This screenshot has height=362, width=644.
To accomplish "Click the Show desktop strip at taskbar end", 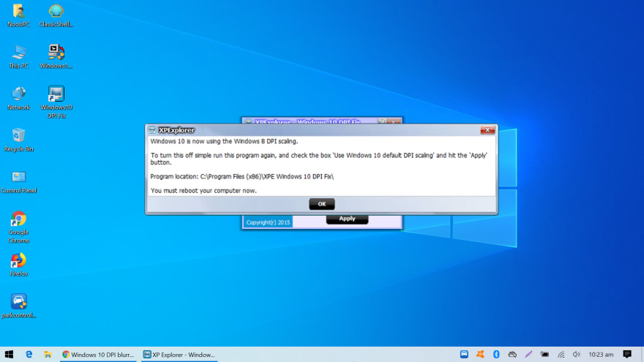I will pos(642,354).
